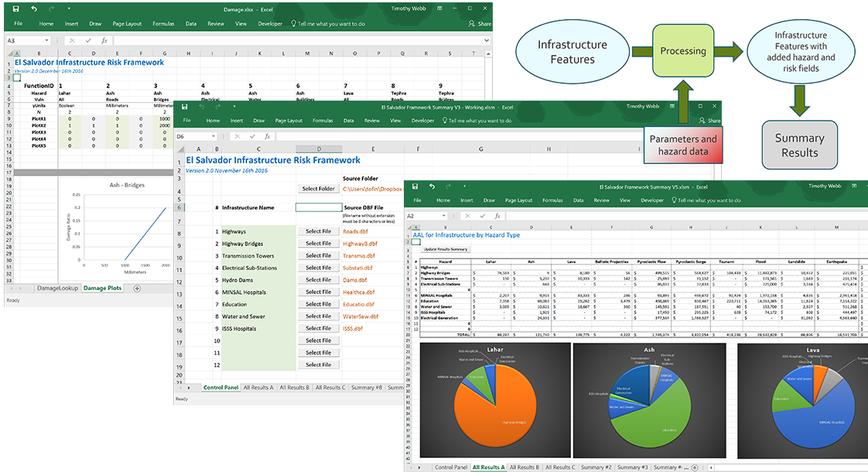868x472 pixels.
Task: Open Ribbon Display Options in Framework Summary V5 window
Action: [x=854, y=186]
